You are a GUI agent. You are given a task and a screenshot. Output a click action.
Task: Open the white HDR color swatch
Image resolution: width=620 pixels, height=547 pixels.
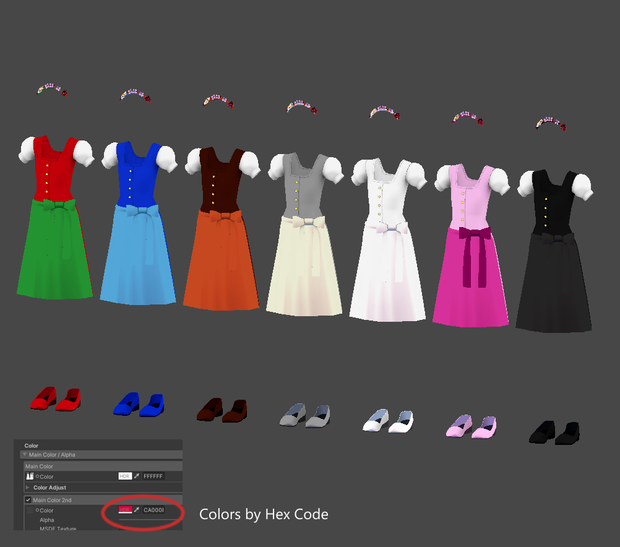coord(125,476)
